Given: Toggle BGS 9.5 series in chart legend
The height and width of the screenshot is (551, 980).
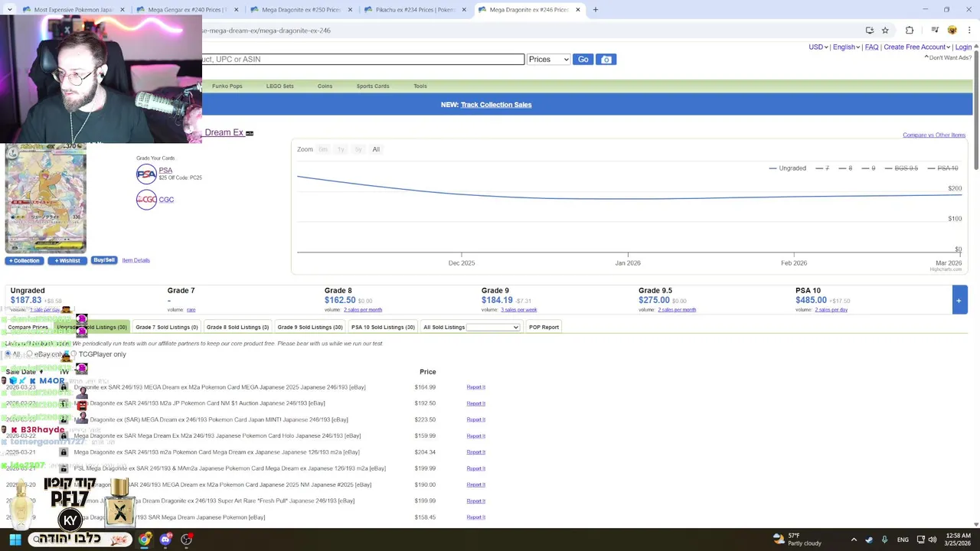Looking at the screenshot, I should pos(900,168).
